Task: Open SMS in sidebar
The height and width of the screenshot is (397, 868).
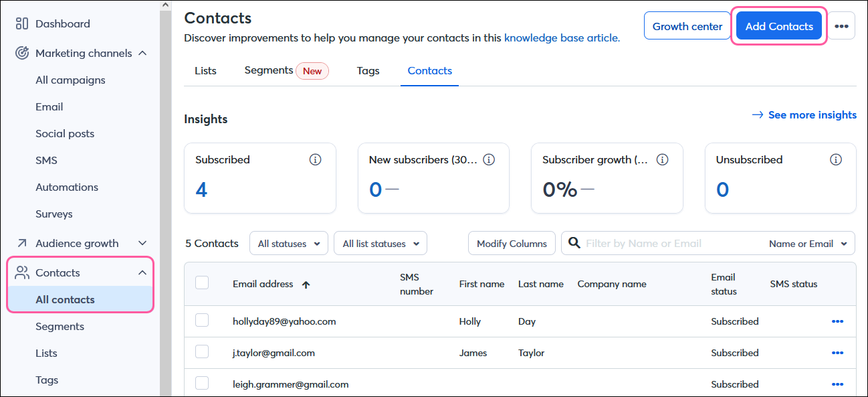Action: [x=46, y=160]
